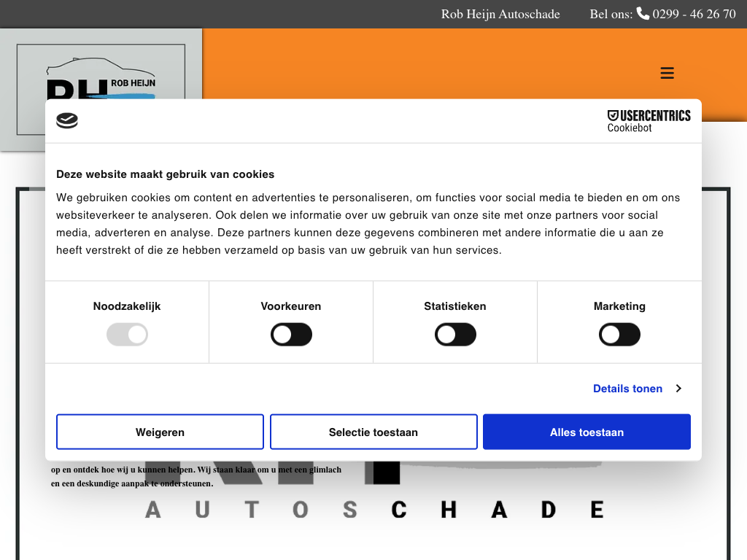Open the Usercentrics Cookiebot logo link
The image size is (747, 560).
point(649,121)
